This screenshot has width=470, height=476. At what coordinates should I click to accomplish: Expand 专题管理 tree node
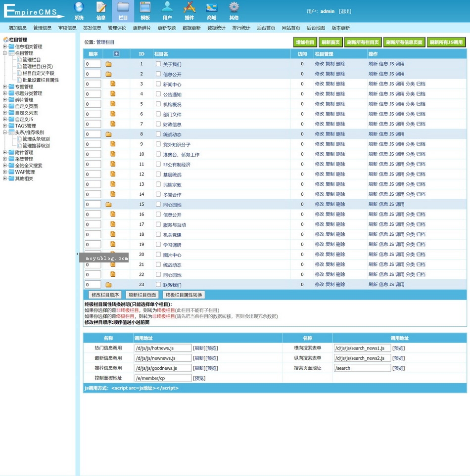[5, 87]
